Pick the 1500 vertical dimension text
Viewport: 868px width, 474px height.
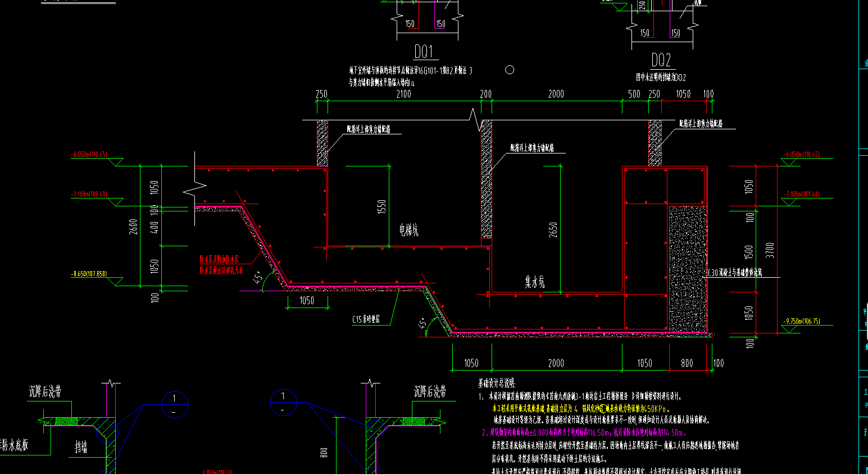point(748,253)
